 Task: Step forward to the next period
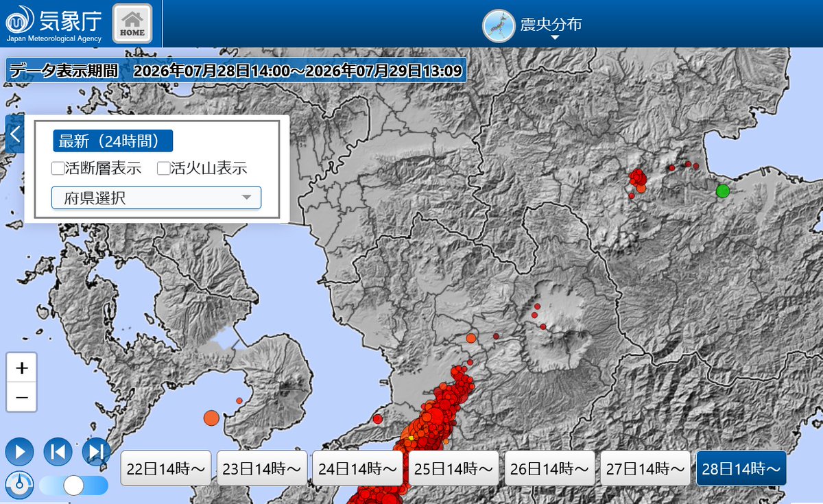(x=96, y=452)
